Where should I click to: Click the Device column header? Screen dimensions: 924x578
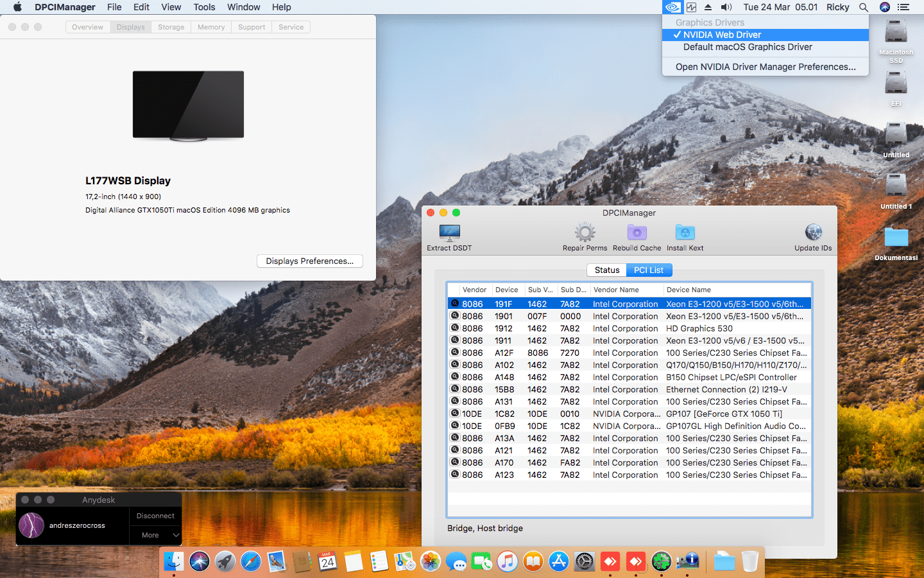pyautogui.click(x=508, y=290)
